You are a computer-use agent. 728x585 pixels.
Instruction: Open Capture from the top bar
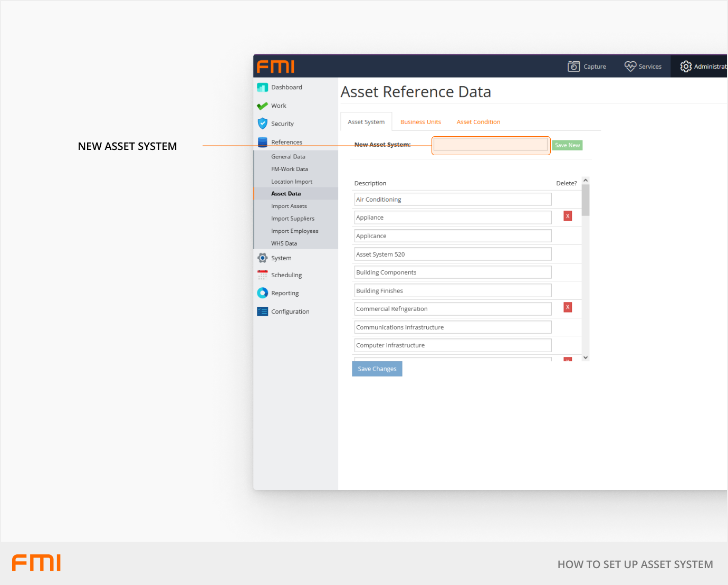(x=587, y=67)
